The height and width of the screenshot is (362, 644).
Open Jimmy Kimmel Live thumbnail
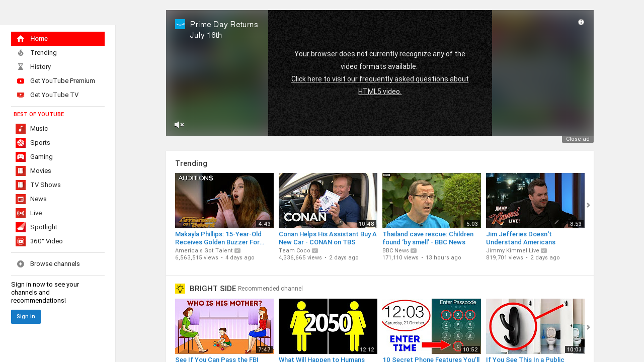click(x=535, y=201)
